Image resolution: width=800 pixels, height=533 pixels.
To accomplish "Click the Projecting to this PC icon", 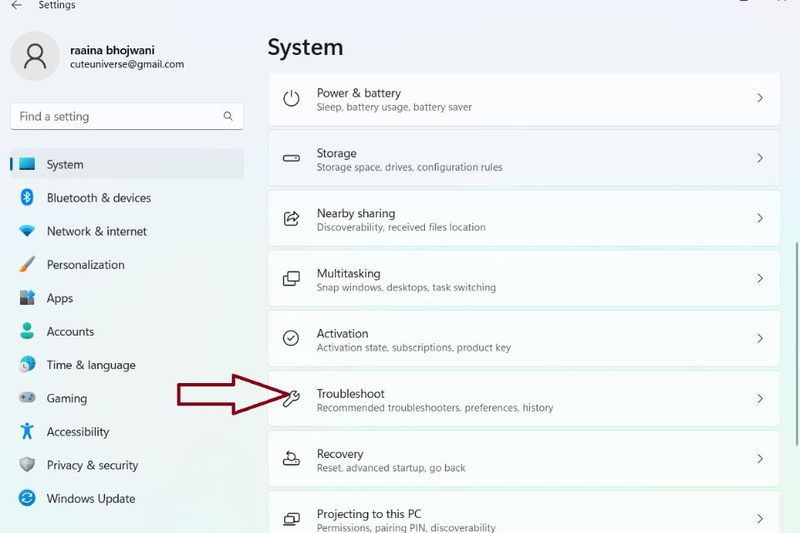I will (x=291, y=519).
